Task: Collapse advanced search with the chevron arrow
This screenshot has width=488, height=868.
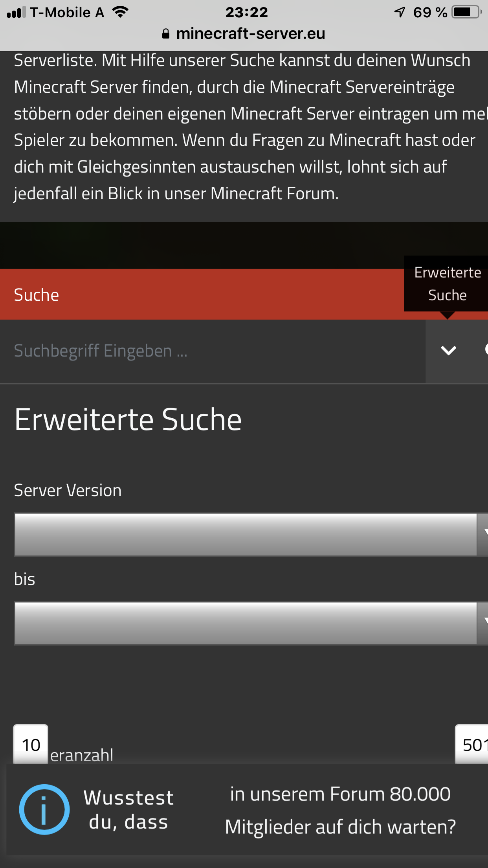Action: coord(448,350)
